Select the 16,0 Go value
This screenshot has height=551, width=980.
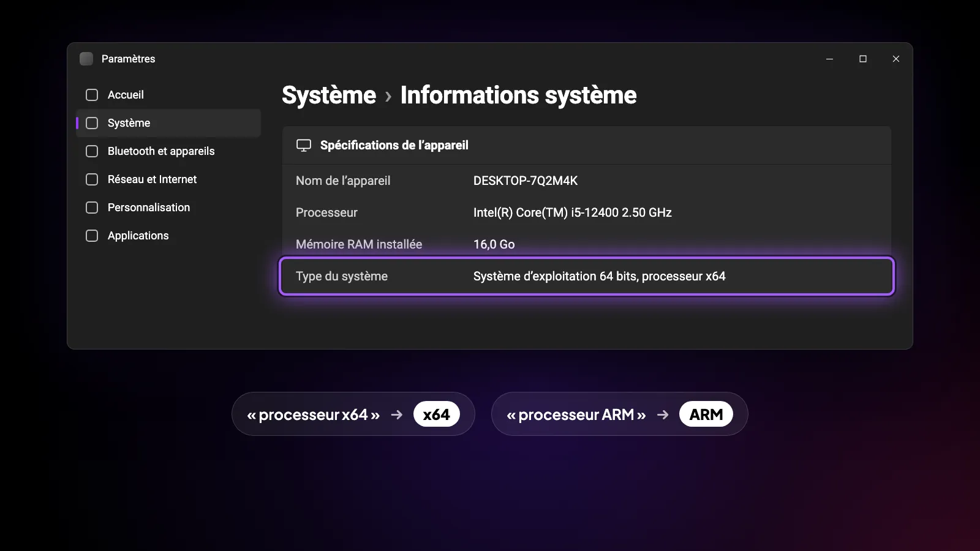tap(494, 244)
